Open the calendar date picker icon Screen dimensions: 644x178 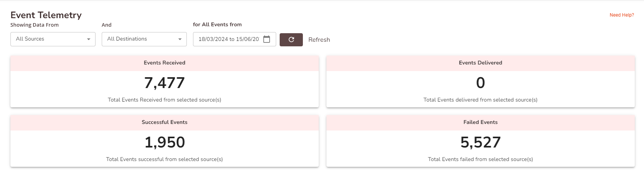(x=266, y=39)
